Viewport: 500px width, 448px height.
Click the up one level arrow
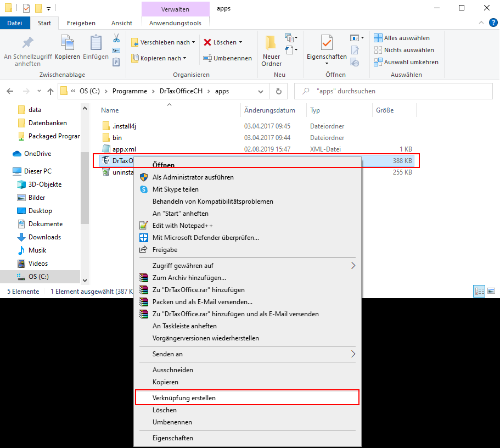(50, 91)
